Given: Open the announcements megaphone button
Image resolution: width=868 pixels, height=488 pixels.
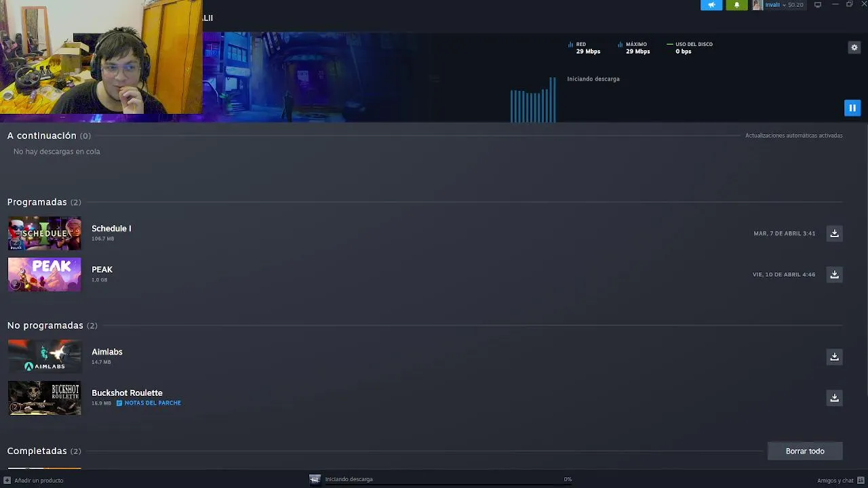Looking at the screenshot, I should (711, 5).
